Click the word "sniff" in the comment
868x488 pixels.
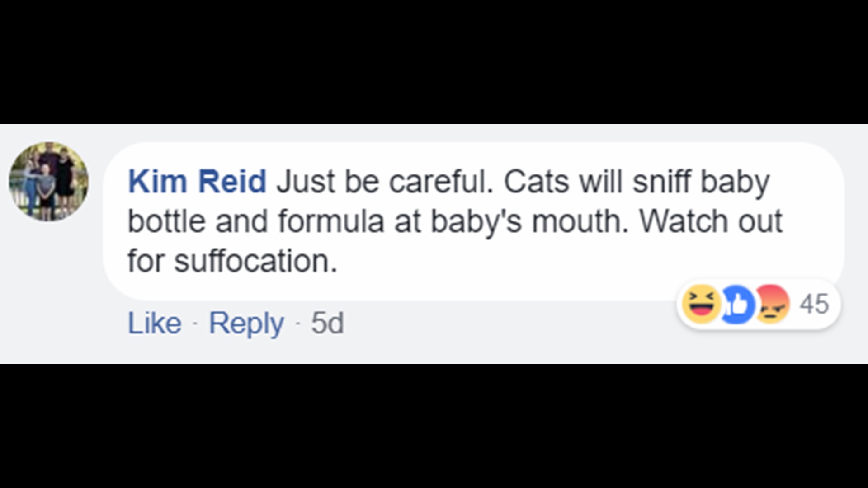coord(661,182)
